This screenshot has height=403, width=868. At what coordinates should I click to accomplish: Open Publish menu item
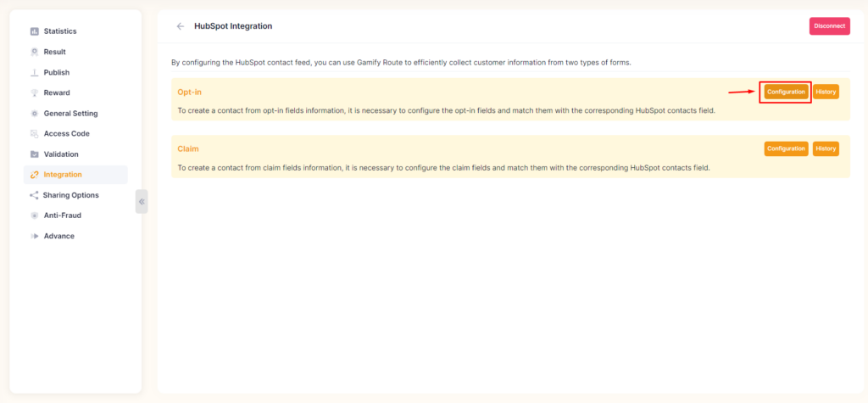click(75, 73)
